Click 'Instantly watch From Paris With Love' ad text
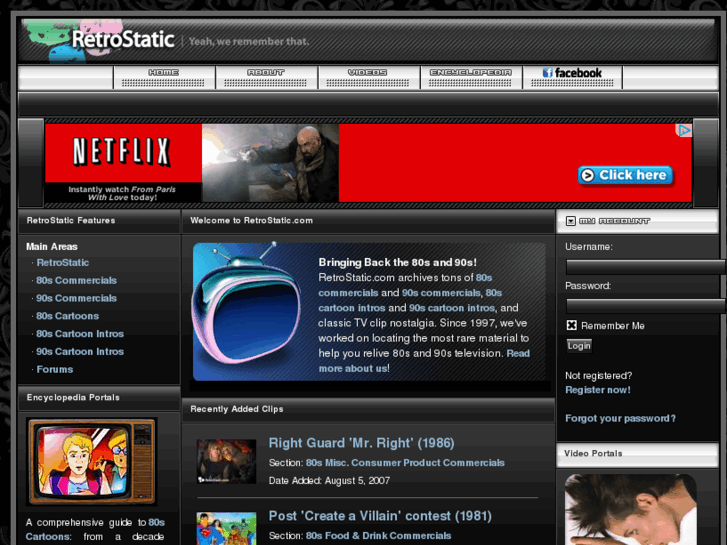 point(122,193)
